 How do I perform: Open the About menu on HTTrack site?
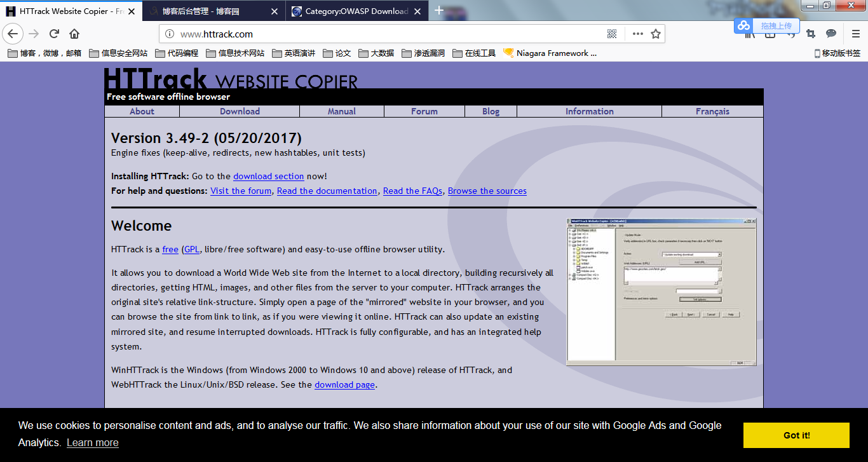(x=142, y=111)
